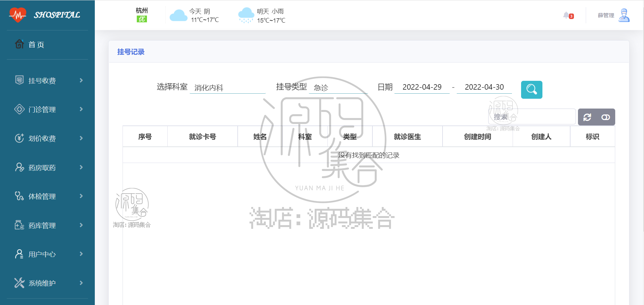
Task: Click today's temperature 11℃~17℃
Action: pyautogui.click(x=205, y=20)
